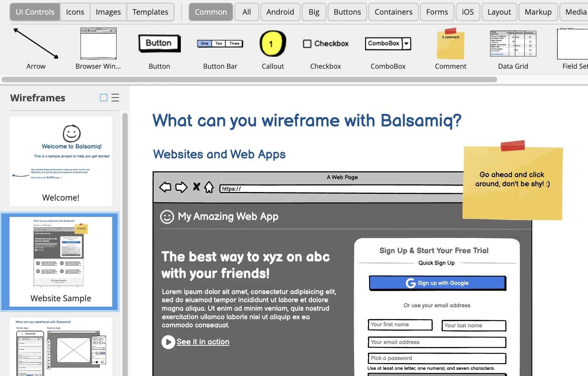
Task: Choose the Checkbox control from library
Action: coord(326,49)
